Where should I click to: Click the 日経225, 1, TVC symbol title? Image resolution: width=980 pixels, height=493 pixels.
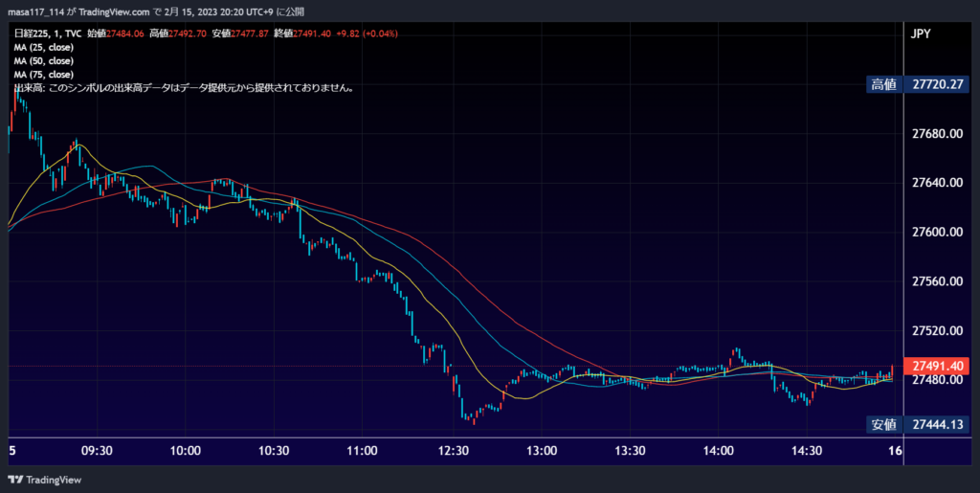[x=48, y=34]
